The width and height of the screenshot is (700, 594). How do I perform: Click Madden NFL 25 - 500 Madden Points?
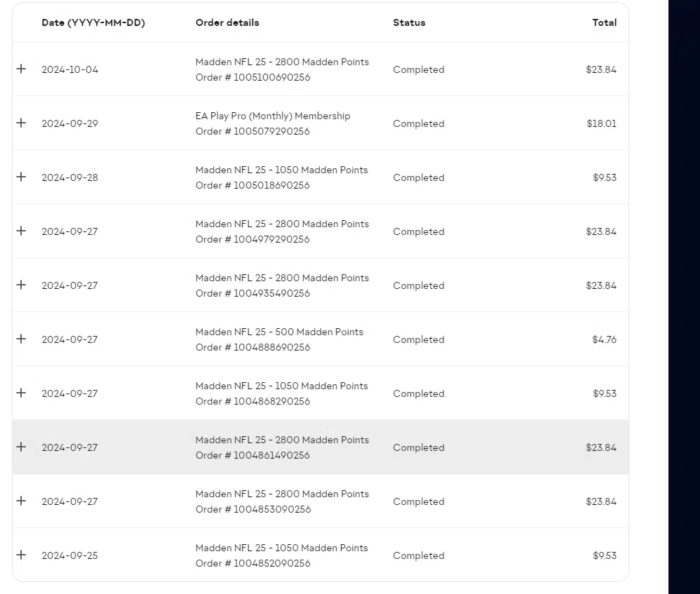tap(279, 332)
